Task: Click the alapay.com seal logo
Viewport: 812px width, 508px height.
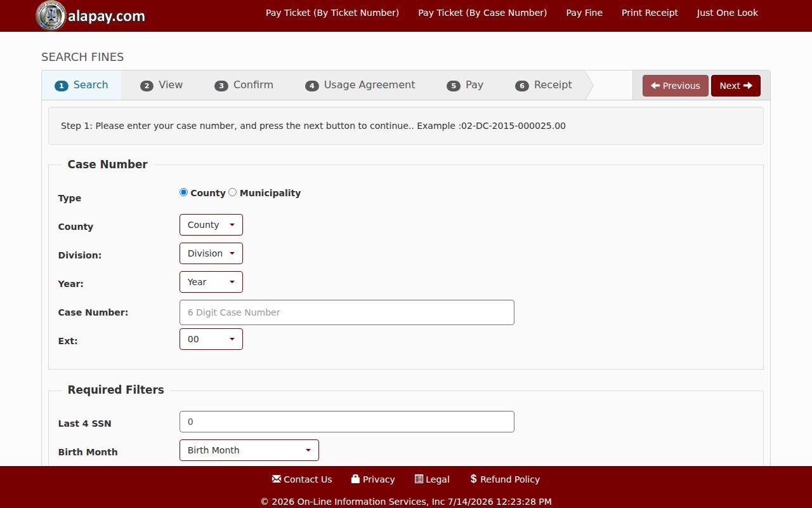Action: point(51,15)
